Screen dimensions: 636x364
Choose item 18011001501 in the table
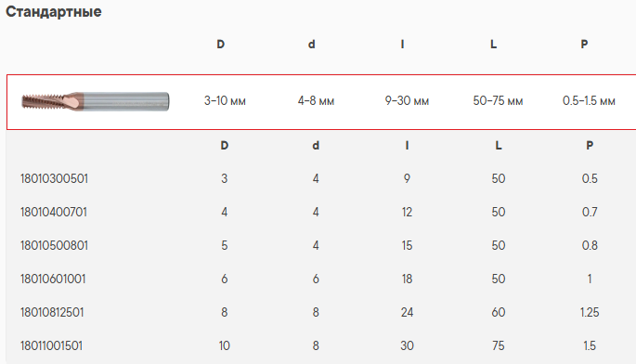coord(51,345)
